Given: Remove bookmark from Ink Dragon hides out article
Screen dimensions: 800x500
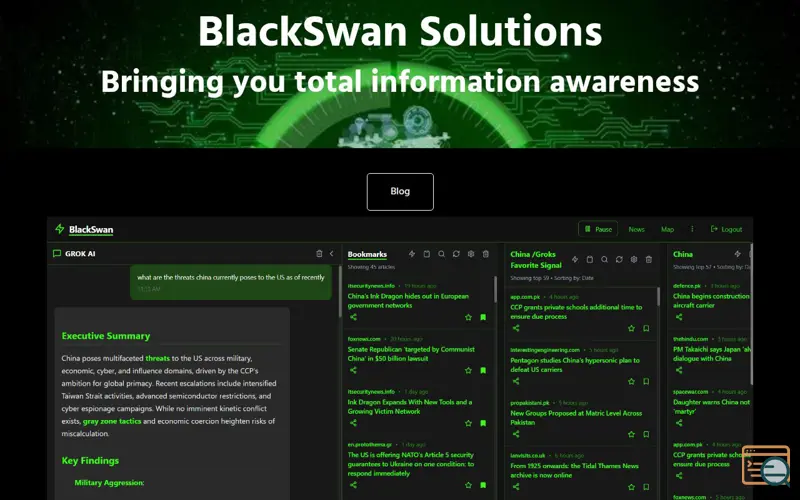Looking at the screenshot, I should pyautogui.click(x=483, y=317).
